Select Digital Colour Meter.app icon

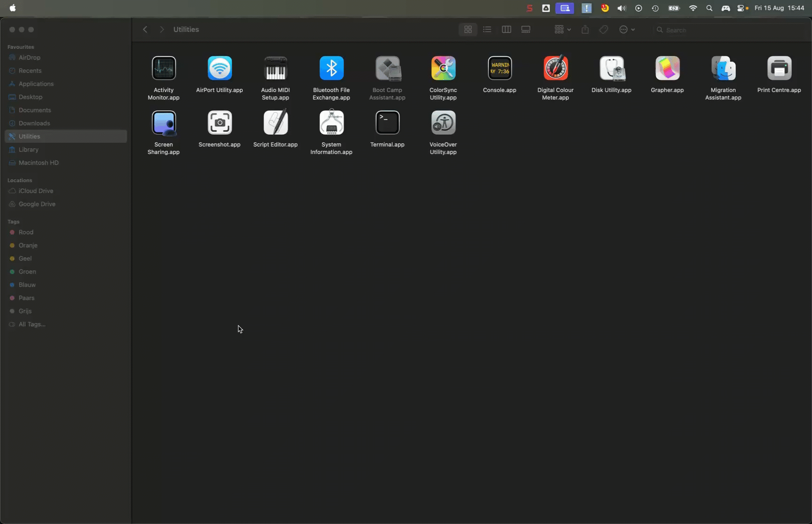(x=555, y=69)
